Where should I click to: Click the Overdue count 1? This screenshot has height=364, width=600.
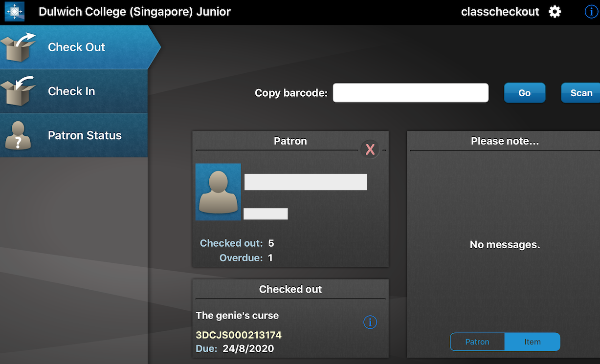(270, 258)
